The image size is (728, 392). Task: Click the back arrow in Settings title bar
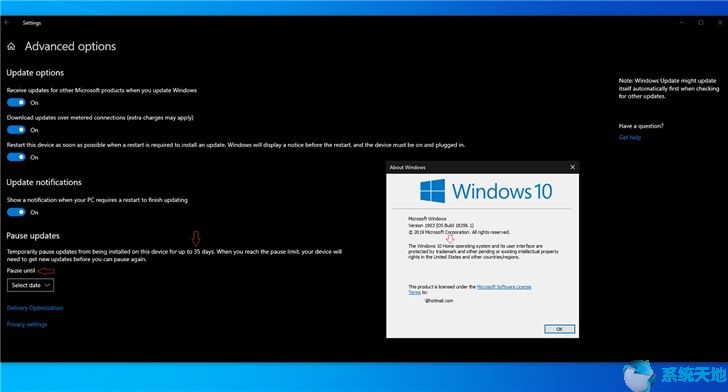7,22
